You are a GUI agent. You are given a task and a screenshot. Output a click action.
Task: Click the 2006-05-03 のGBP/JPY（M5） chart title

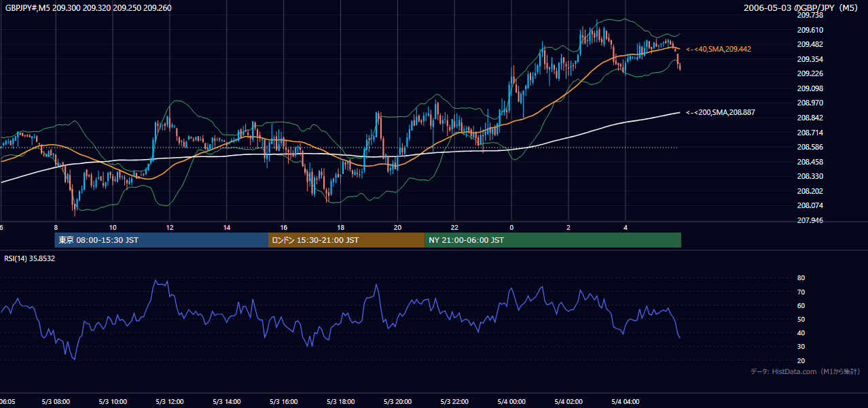(802, 8)
